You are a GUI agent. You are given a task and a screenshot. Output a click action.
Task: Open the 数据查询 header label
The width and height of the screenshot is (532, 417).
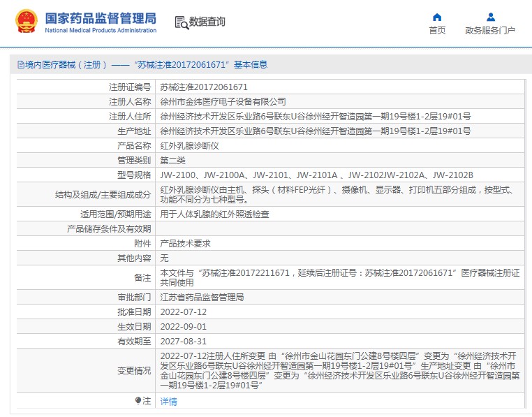(207, 22)
